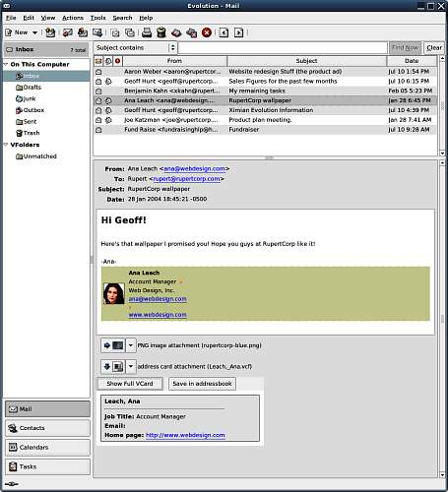The width and height of the screenshot is (448, 492).
Task: Open the Tools menu
Action: click(x=98, y=18)
